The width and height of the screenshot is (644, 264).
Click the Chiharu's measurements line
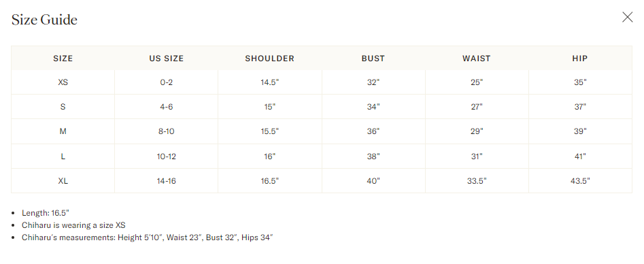point(148,237)
